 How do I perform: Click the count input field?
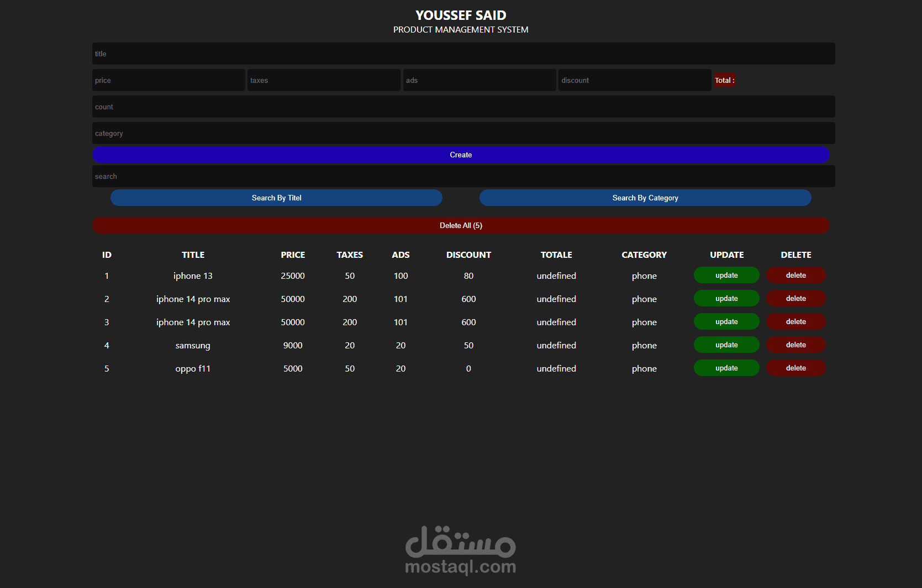click(x=461, y=107)
